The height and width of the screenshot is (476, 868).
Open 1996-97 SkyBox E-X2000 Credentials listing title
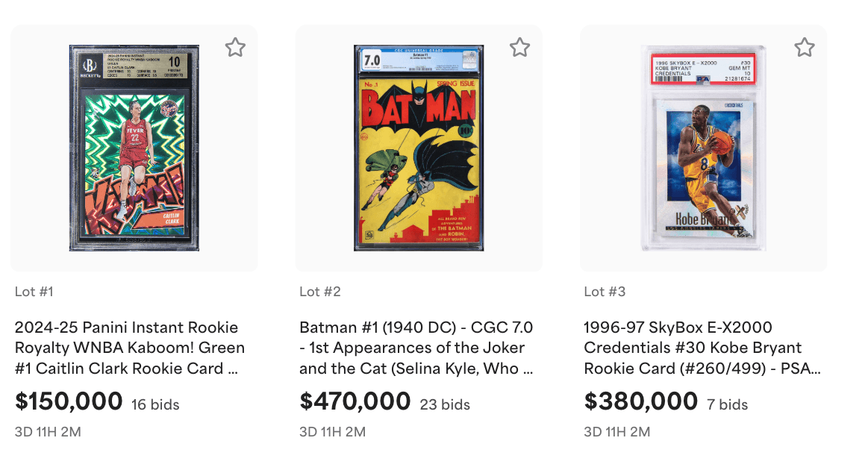click(x=702, y=348)
